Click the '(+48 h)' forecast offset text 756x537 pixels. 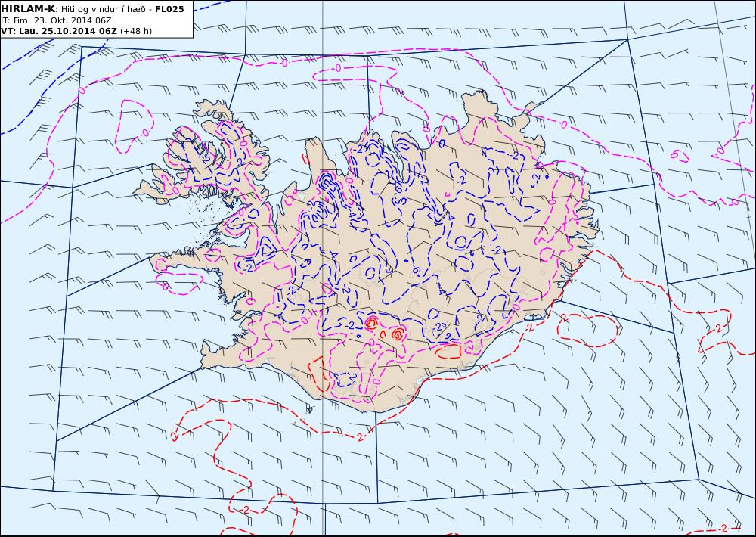[x=136, y=31]
